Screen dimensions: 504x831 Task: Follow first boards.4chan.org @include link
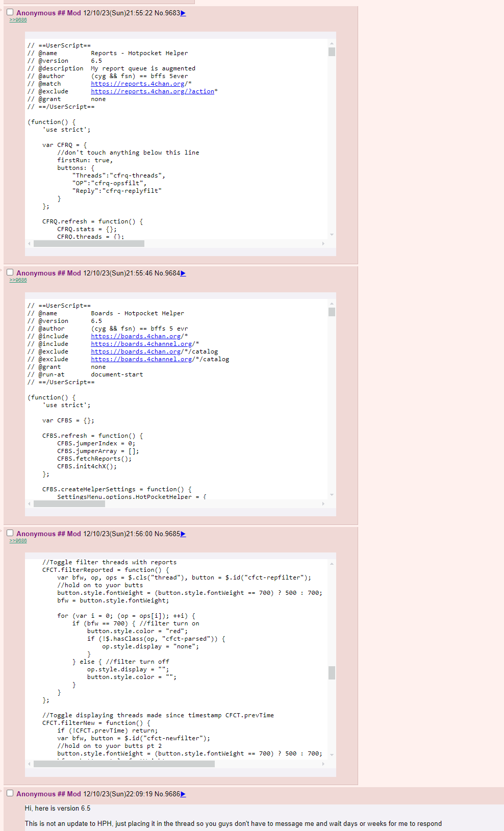tap(136, 336)
